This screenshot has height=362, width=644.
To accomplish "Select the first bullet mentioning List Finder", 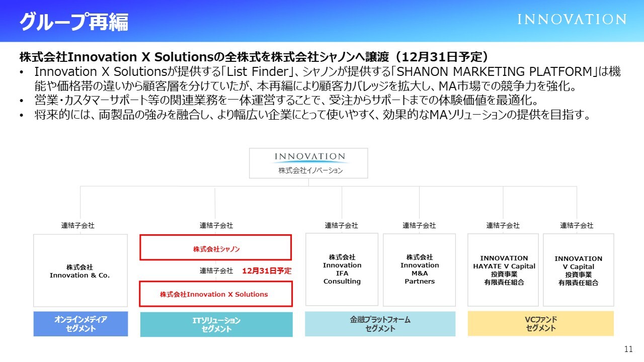I will tap(327, 79).
